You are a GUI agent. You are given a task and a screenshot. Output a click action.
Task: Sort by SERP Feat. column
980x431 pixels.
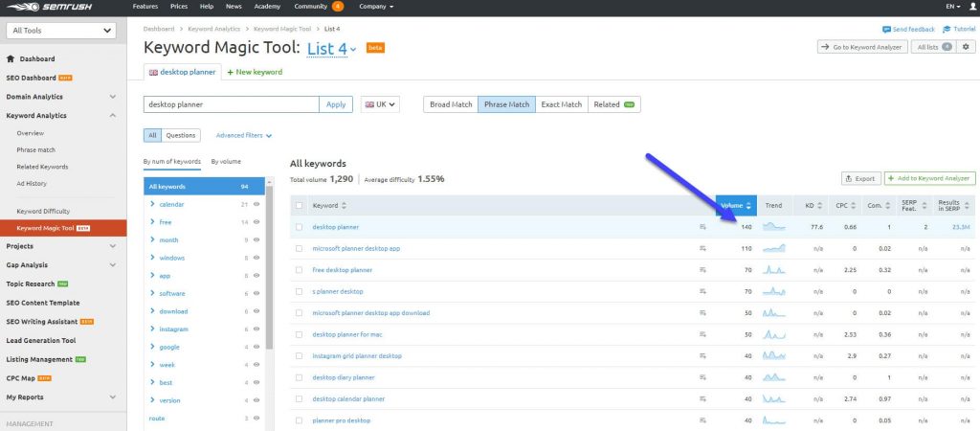923,206
